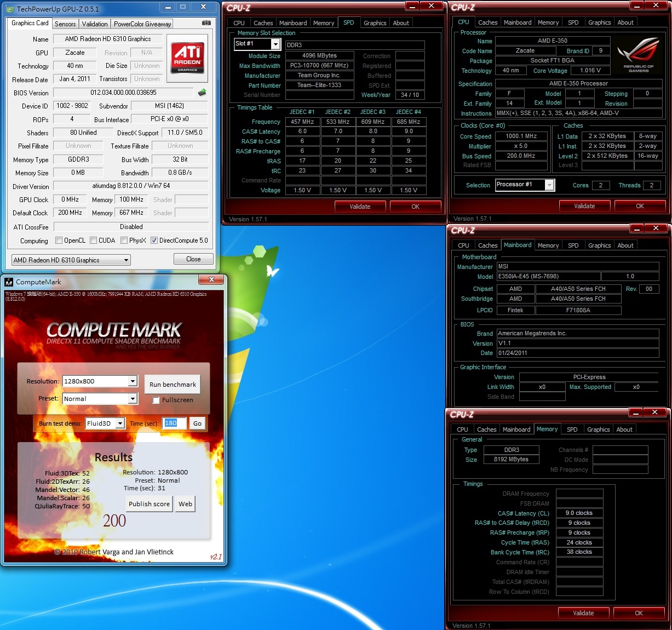Click the save BIOS chip icon in GPU-Z
The image size is (672, 630).
202,93
